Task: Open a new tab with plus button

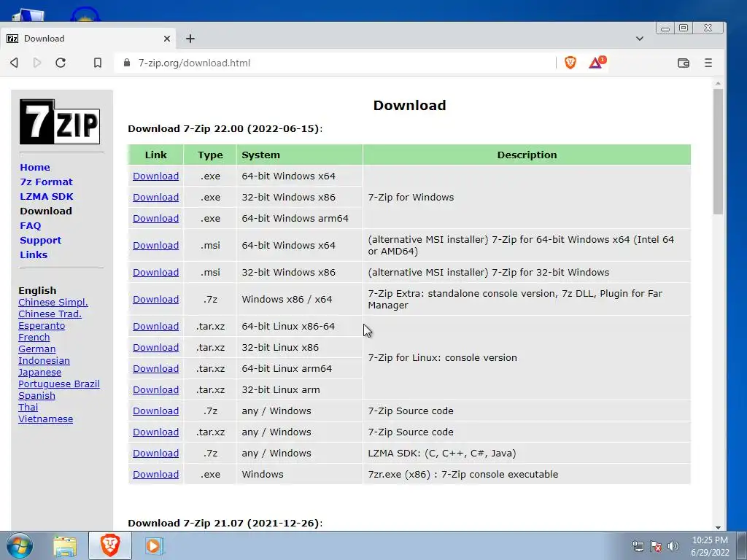Action: tap(190, 39)
